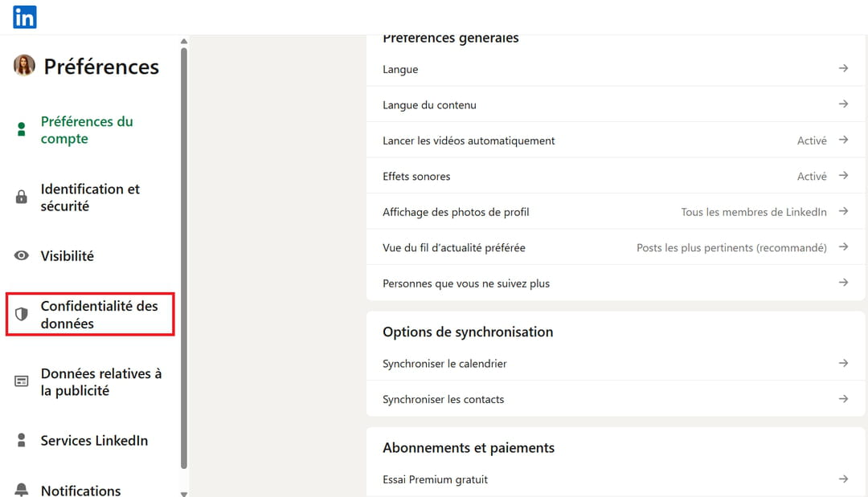Click the lock icon for Identification et sécurité
The width and height of the screenshot is (868, 497).
click(x=22, y=198)
